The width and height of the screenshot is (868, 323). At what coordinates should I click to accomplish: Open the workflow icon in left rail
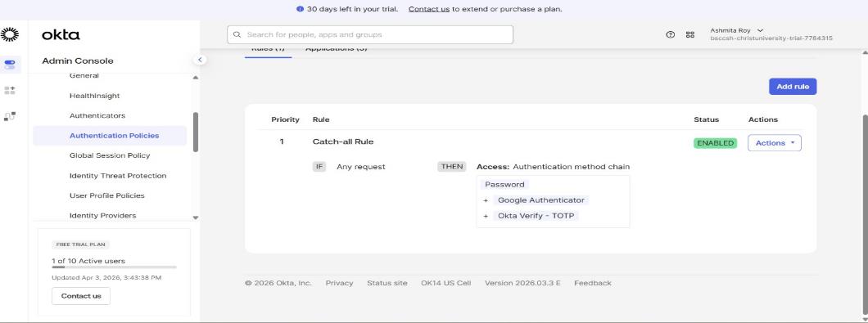pyautogui.click(x=10, y=116)
